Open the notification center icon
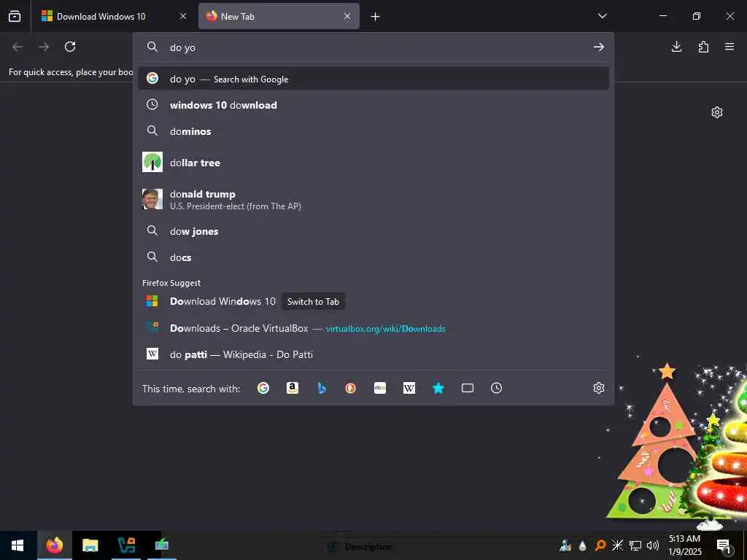This screenshot has height=560, width=747. click(724, 545)
